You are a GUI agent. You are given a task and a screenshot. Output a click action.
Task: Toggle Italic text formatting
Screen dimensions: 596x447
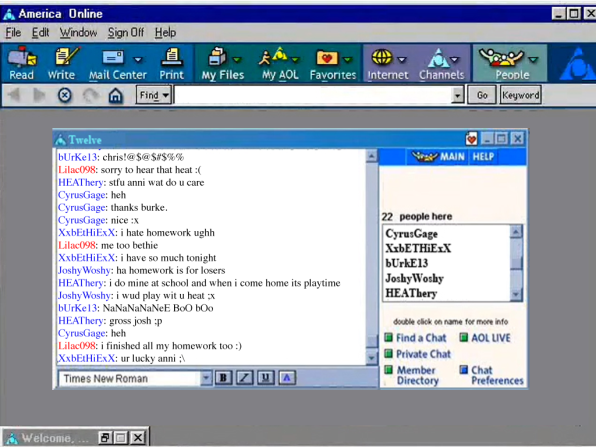tap(244, 378)
